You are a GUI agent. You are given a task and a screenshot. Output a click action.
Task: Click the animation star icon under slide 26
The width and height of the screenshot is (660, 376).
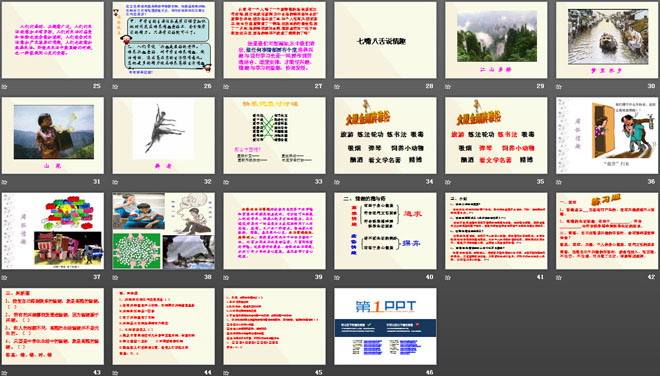[115, 86]
